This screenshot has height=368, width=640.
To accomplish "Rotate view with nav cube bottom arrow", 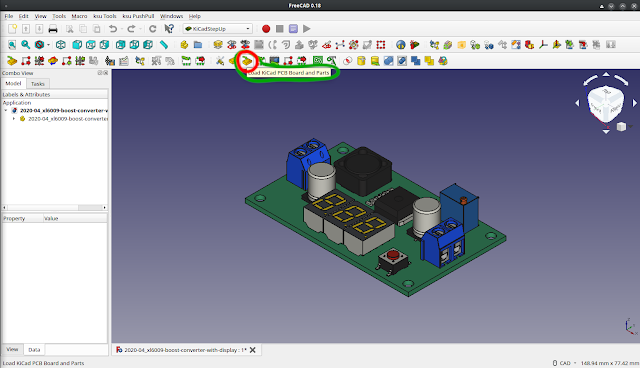I will 606,131.
